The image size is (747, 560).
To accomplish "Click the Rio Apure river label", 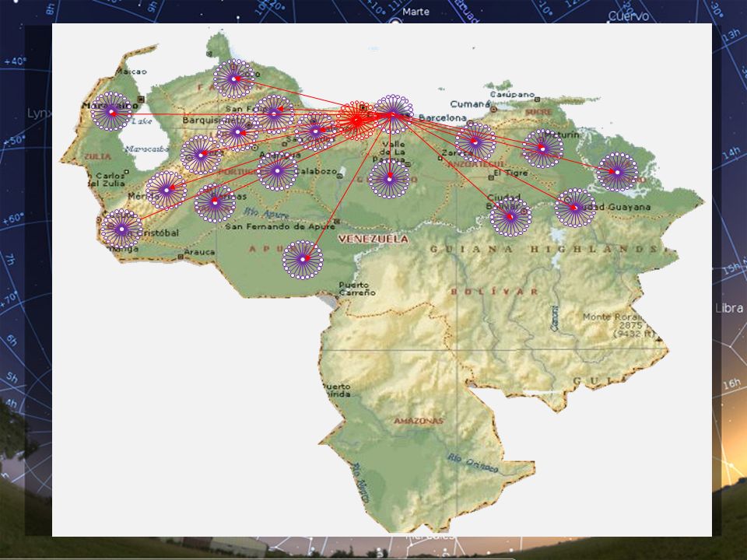I will pos(266,214).
